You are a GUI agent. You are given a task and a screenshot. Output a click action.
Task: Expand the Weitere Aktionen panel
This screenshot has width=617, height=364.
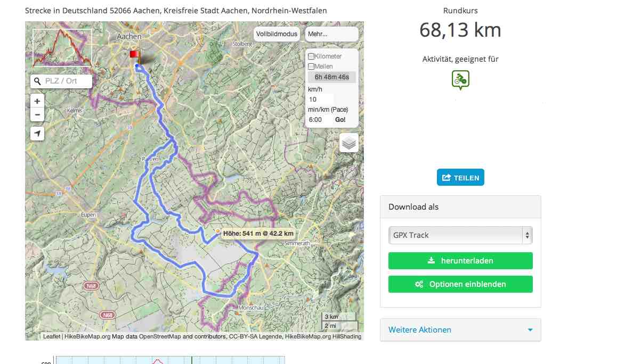[460, 330]
